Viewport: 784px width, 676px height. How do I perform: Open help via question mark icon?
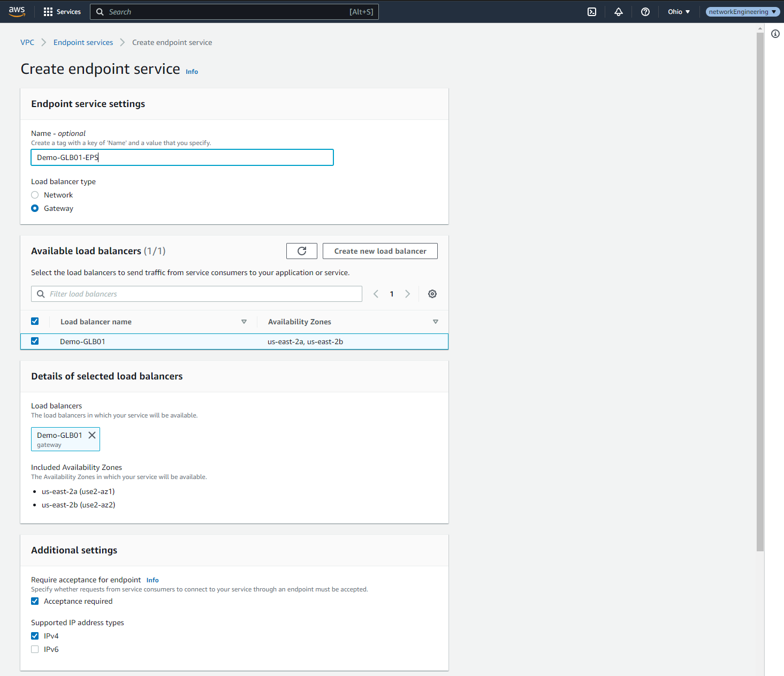(645, 11)
